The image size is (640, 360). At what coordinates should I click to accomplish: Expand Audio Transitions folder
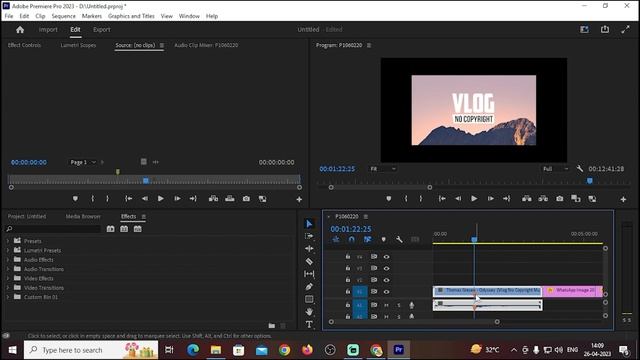coord(8,269)
